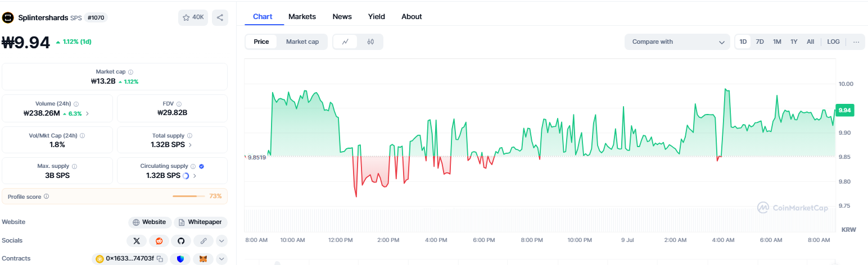Click the Splintershards coin logo
Screen dimensions: 868x265
tap(8, 17)
